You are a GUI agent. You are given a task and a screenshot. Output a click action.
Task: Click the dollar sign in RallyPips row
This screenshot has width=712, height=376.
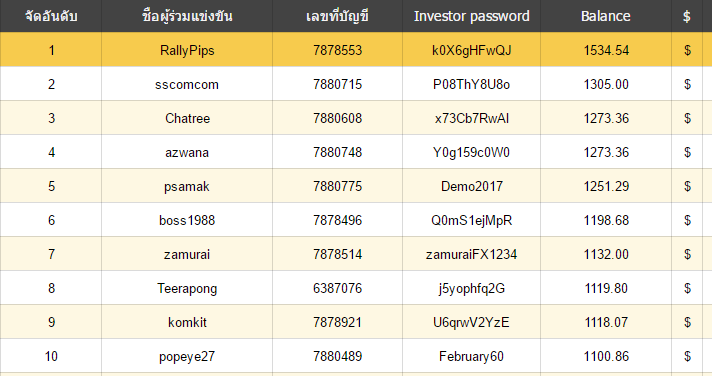687,50
